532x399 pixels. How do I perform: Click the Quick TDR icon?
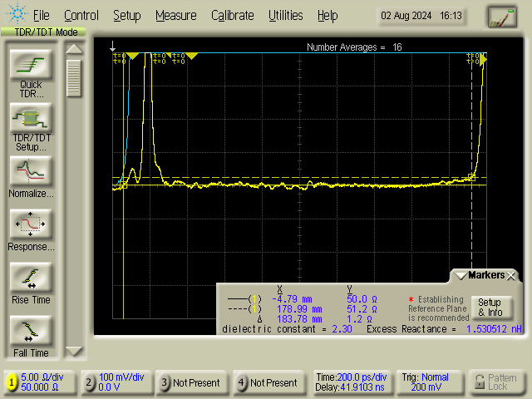[x=31, y=64]
